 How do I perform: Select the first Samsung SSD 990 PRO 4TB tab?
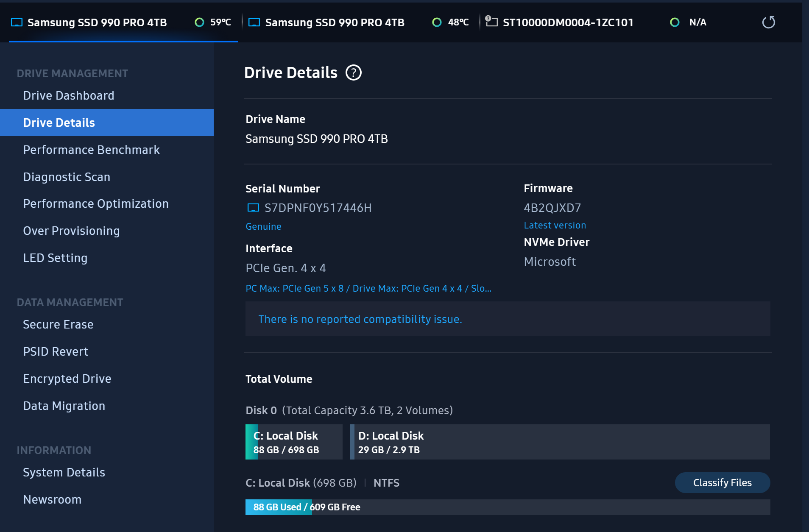click(123, 22)
